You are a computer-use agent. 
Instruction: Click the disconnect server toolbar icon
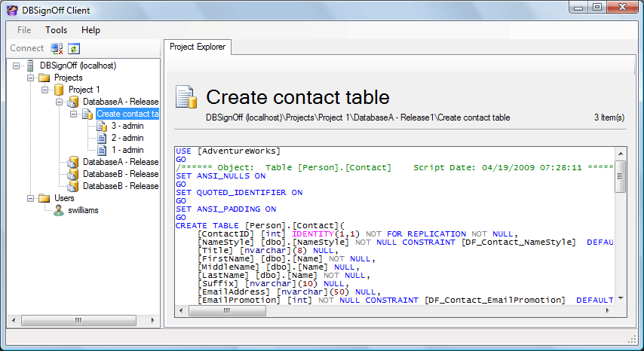pos(57,48)
